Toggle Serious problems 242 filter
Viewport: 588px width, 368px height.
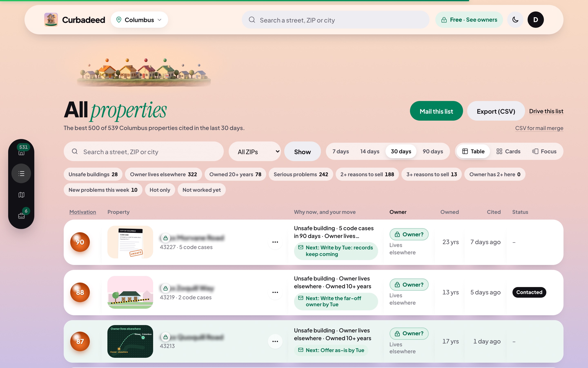pos(301,174)
